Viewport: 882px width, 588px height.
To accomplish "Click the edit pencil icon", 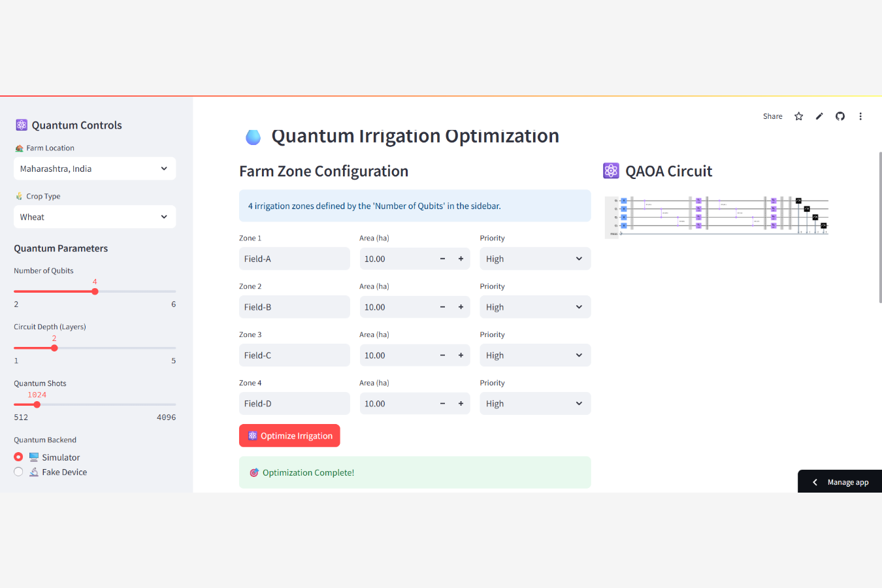I will (x=819, y=116).
